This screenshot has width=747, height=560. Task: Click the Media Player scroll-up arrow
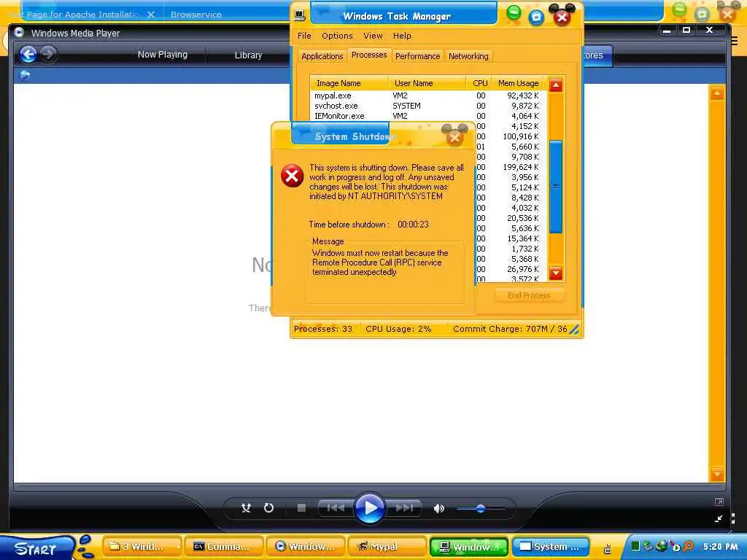click(717, 93)
